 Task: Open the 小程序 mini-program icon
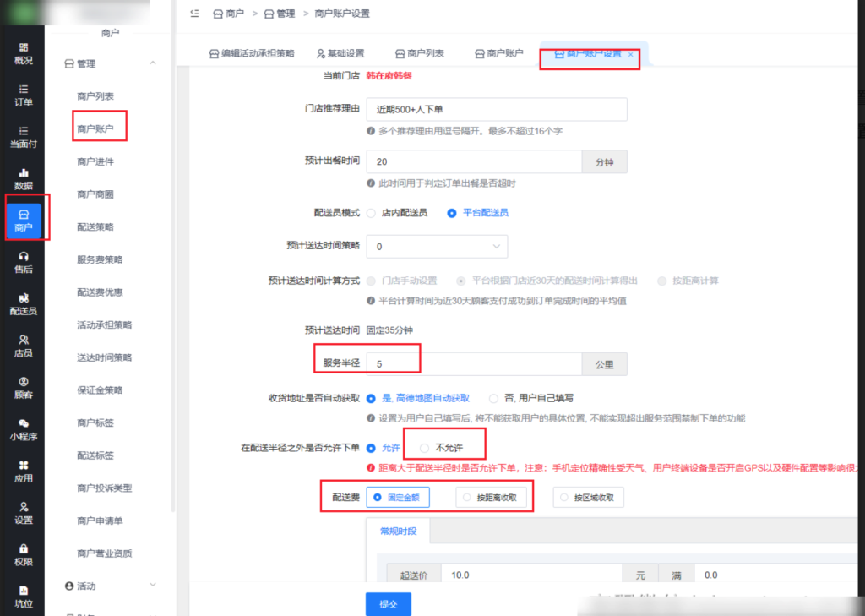(x=24, y=423)
